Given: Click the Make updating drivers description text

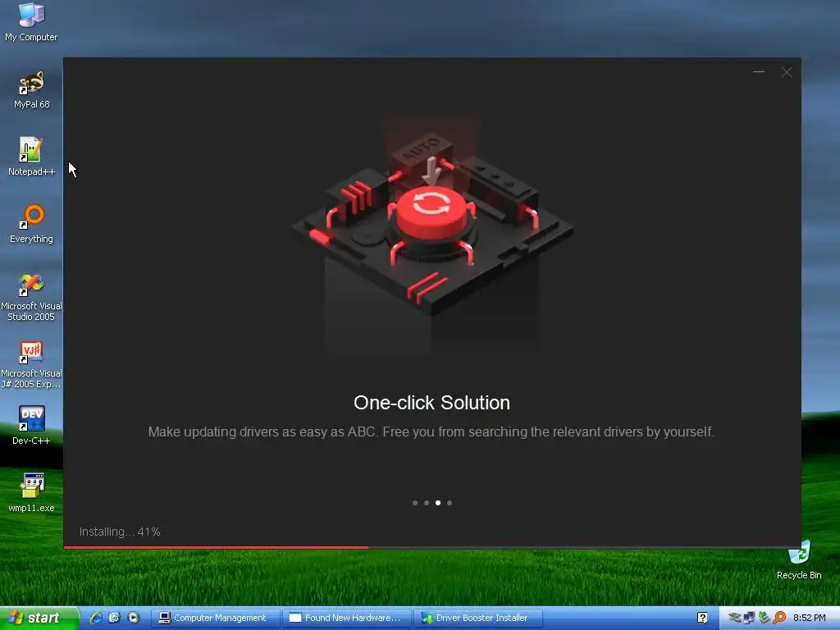Looking at the screenshot, I should tap(431, 431).
